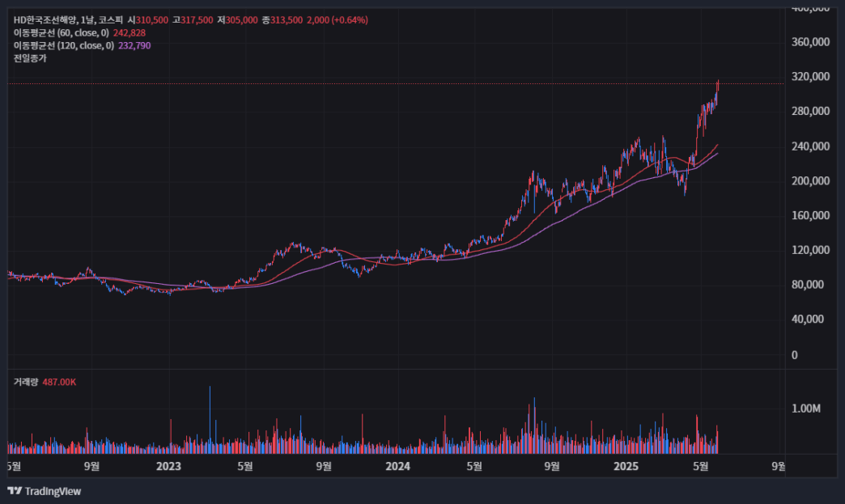Click the 232,790 moving average value
This screenshot has width=845, height=504.
pyautogui.click(x=134, y=46)
